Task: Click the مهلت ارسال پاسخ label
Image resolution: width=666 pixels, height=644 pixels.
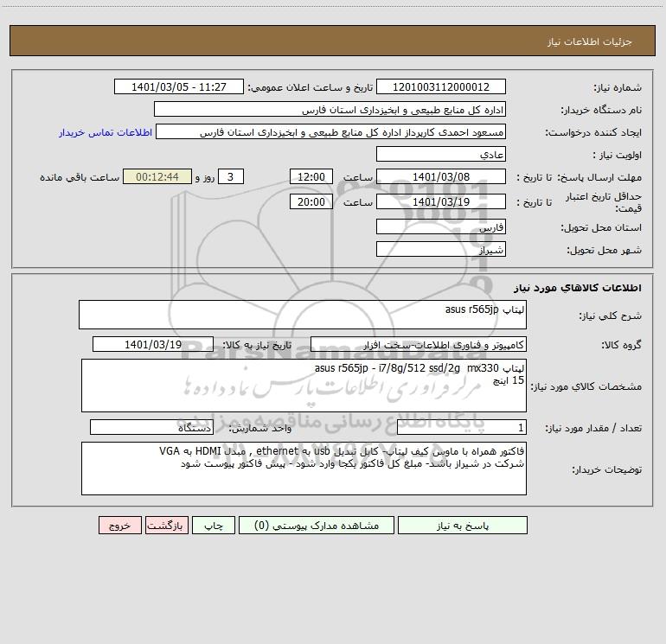Action: click(x=599, y=177)
